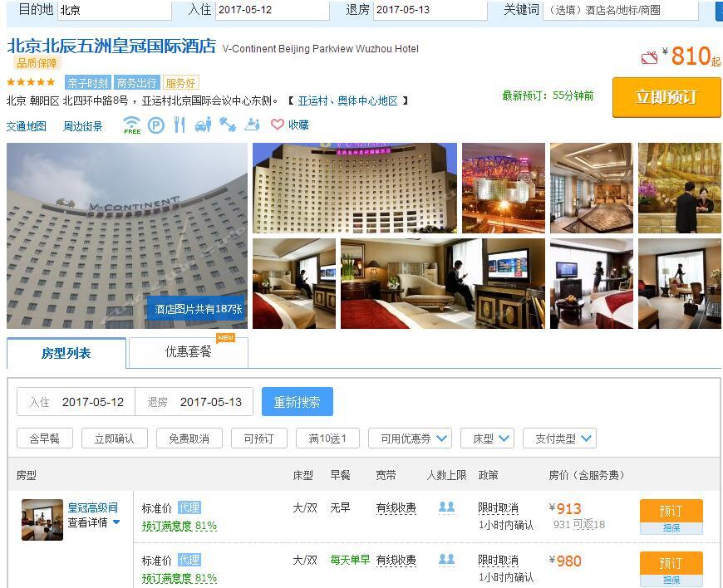This screenshot has height=588, width=723.
Task: Click 预订满意度 81% in ¥913 row
Action: point(180,526)
